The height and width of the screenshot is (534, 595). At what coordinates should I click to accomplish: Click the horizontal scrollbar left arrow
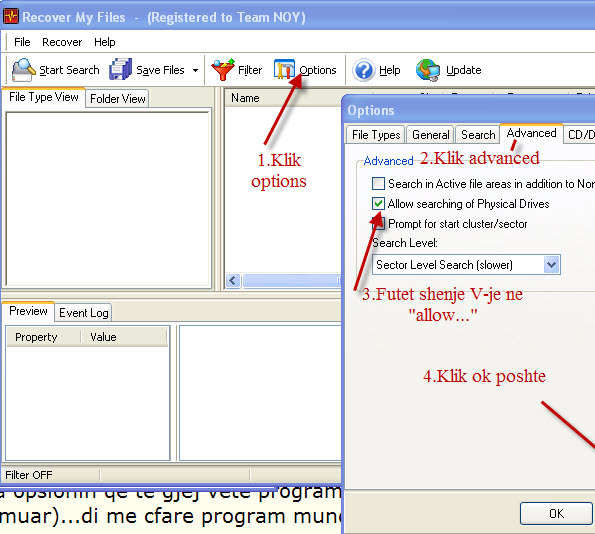(233, 281)
